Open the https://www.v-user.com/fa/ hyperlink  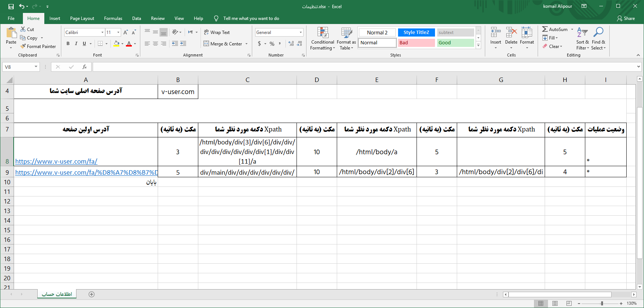pyautogui.click(x=56, y=161)
